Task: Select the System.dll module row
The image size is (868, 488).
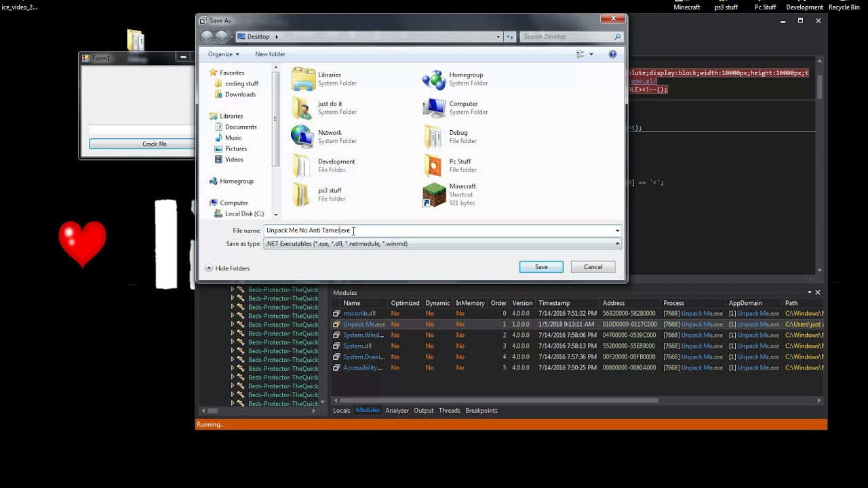Action: pyautogui.click(x=578, y=346)
